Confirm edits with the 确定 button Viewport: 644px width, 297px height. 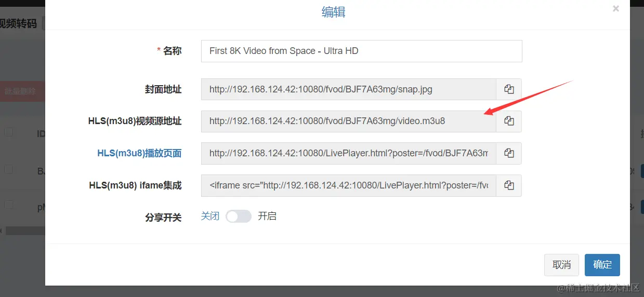click(602, 265)
